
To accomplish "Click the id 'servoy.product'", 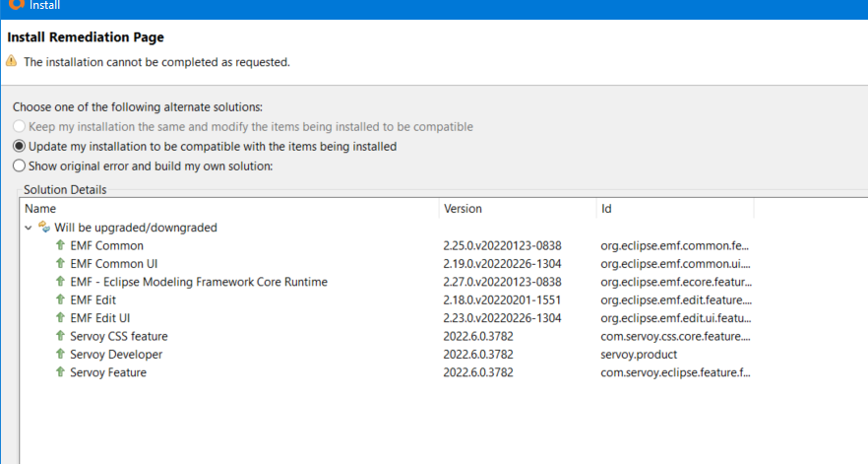I will (639, 355).
